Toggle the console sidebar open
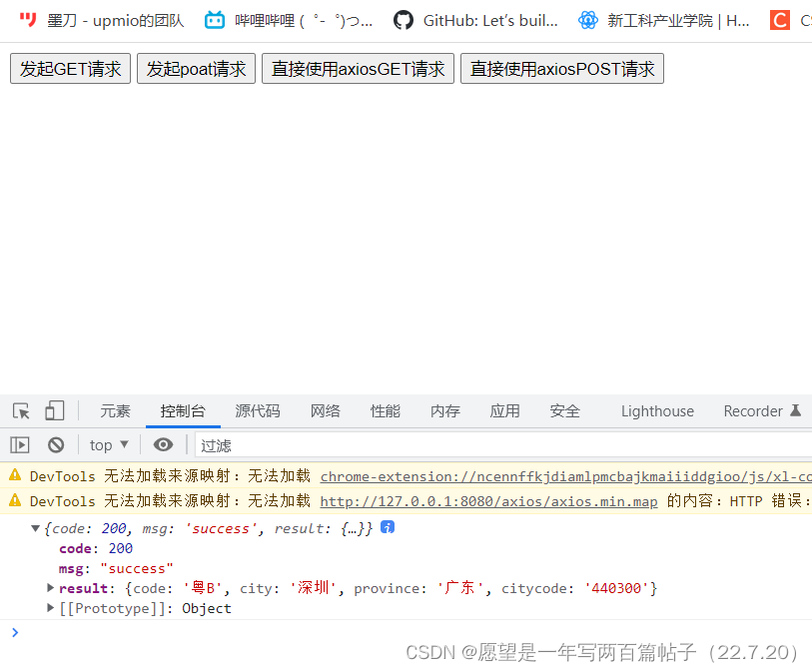This screenshot has height=672, width=812. 19,444
